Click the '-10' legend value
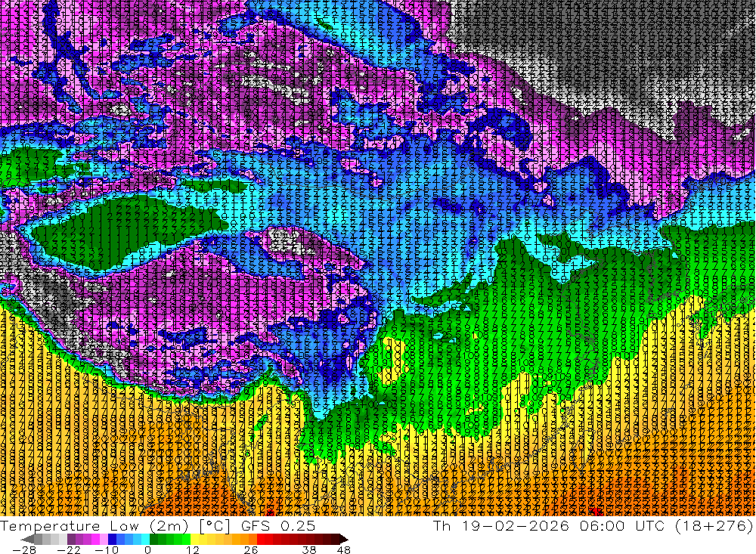The width and height of the screenshot is (756, 554). [x=107, y=550]
